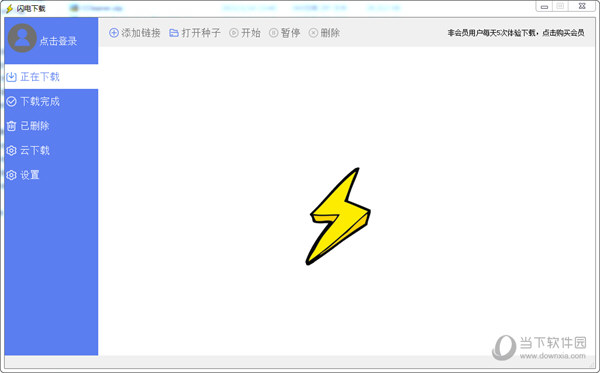Open the 设置 settings page
Image resolution: width=600 pixels, height=373 pixels.
tap(51, 175)
